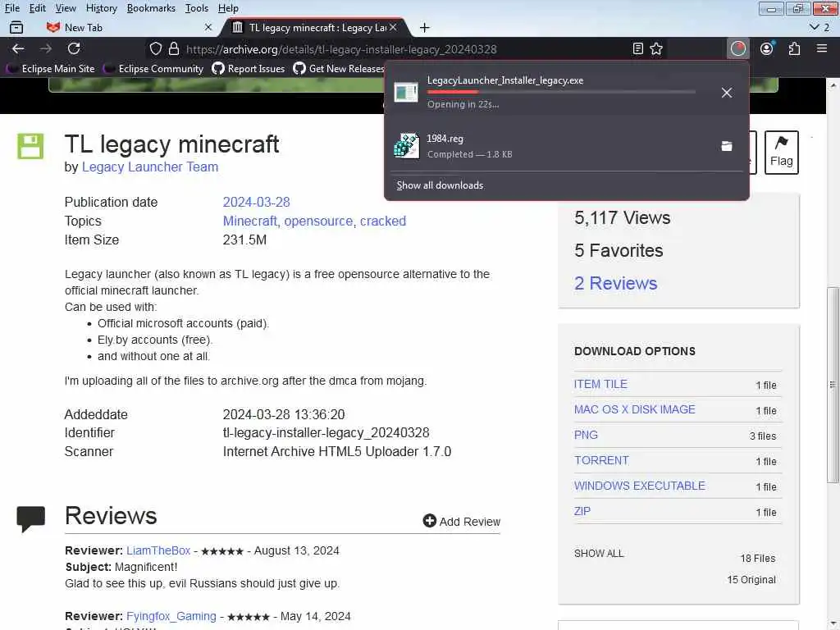This screenshot has width=840, height=630.
Task: Cancel the LegacyLauncher installer download
Action: point(727,93)
